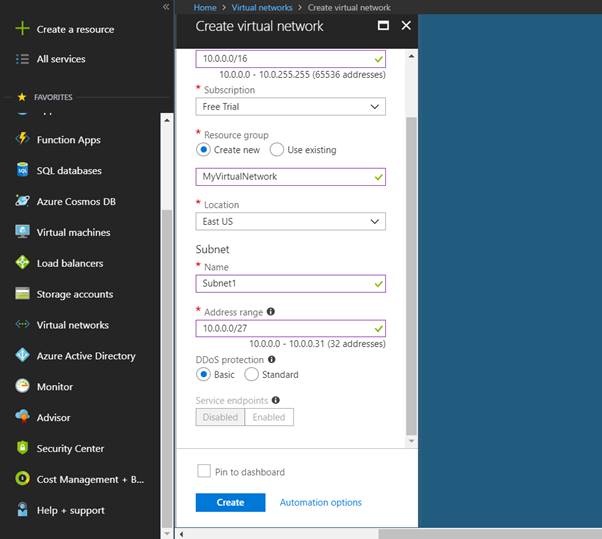Open All services menu item
The image size is (602, 539).
61,59
